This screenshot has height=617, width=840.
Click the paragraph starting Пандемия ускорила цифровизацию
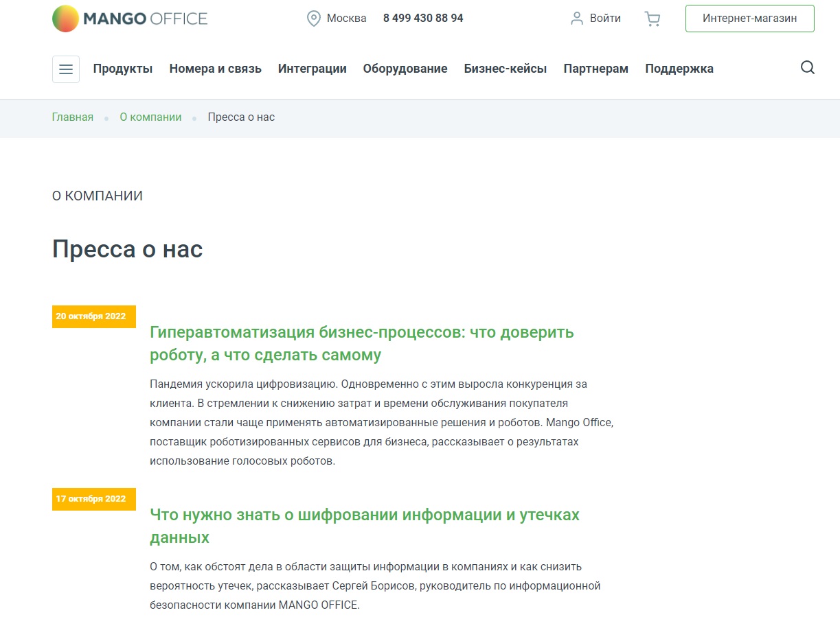pos(382,423)
